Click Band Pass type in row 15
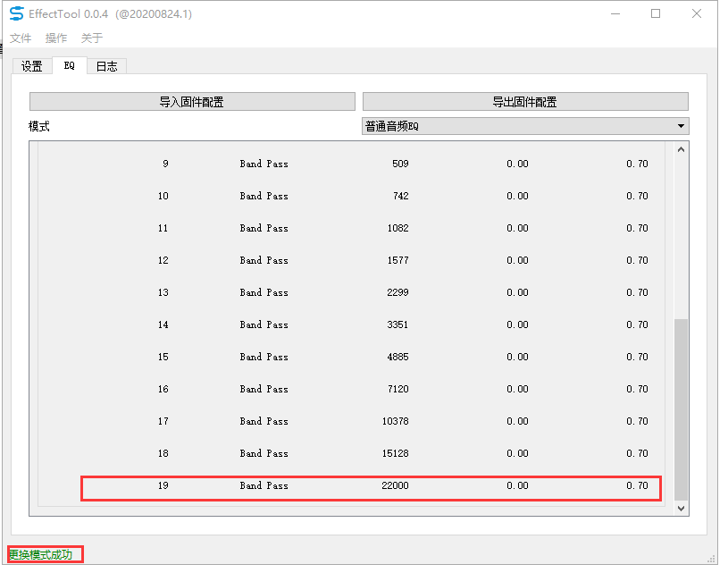The width and height of the screenshot is (728, 573). (x=264, y=357)
